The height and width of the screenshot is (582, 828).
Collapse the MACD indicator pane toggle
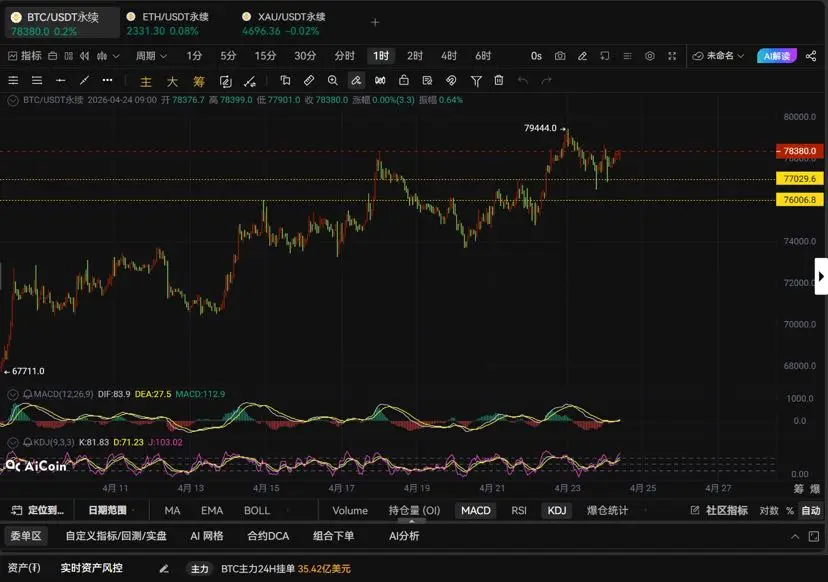click(x=13, y=394)
